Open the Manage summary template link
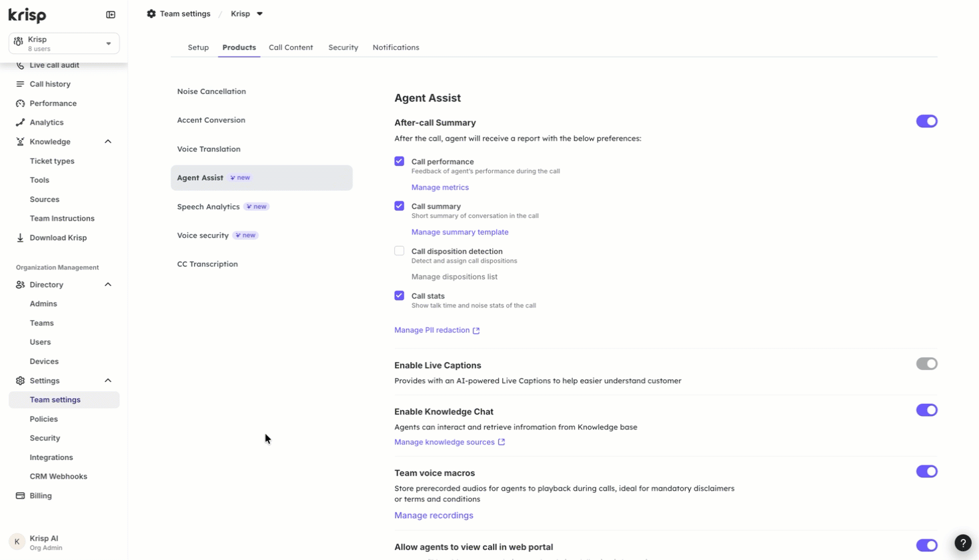 pyautogui.click(x=459, y=232)
